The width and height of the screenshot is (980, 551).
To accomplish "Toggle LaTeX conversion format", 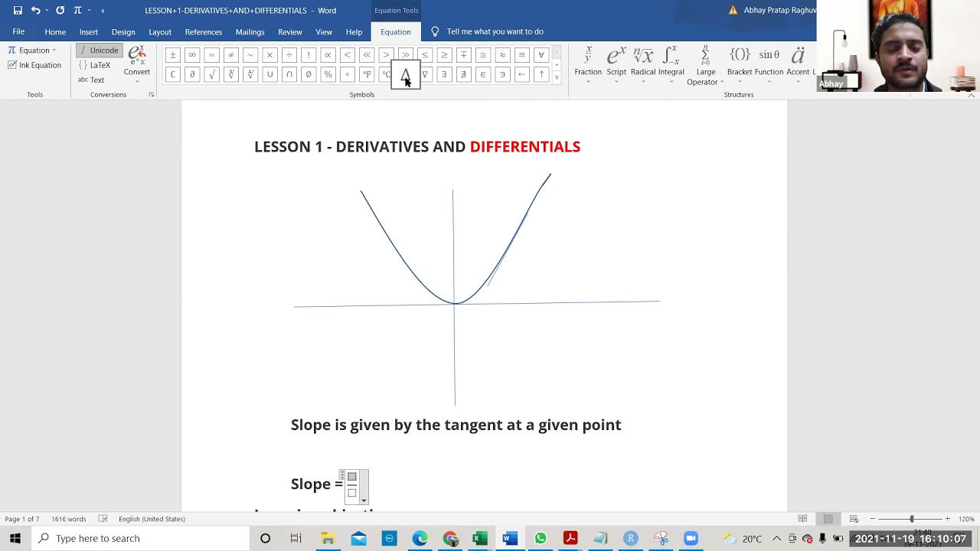I will click(x=95, y=65).
